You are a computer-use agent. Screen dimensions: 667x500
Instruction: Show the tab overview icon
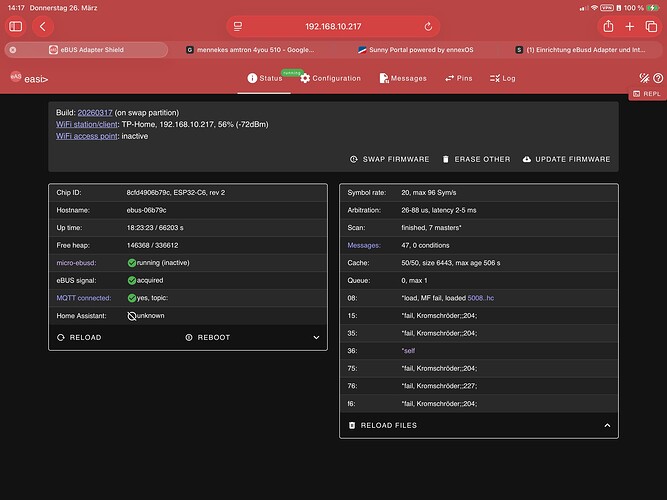651,26
